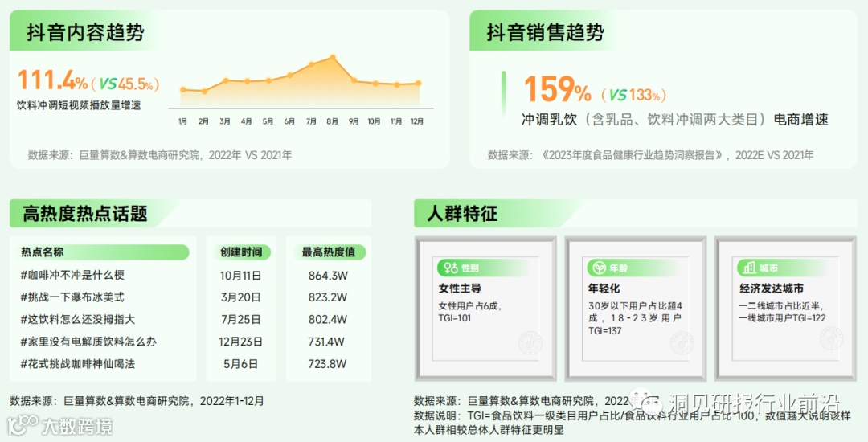868x442 pixels.
Task: Click the 30岁以下用户占比超4成 description
Action: pos(635,318)
